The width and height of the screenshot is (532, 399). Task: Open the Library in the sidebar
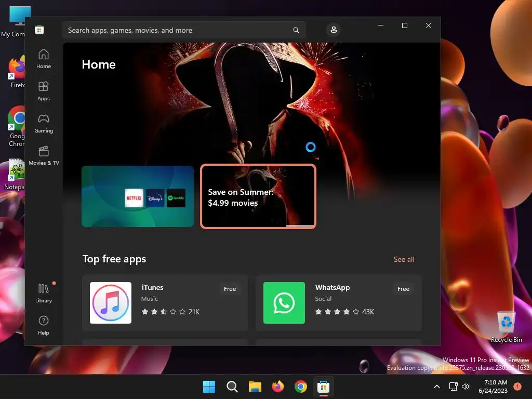click(44, 294)
